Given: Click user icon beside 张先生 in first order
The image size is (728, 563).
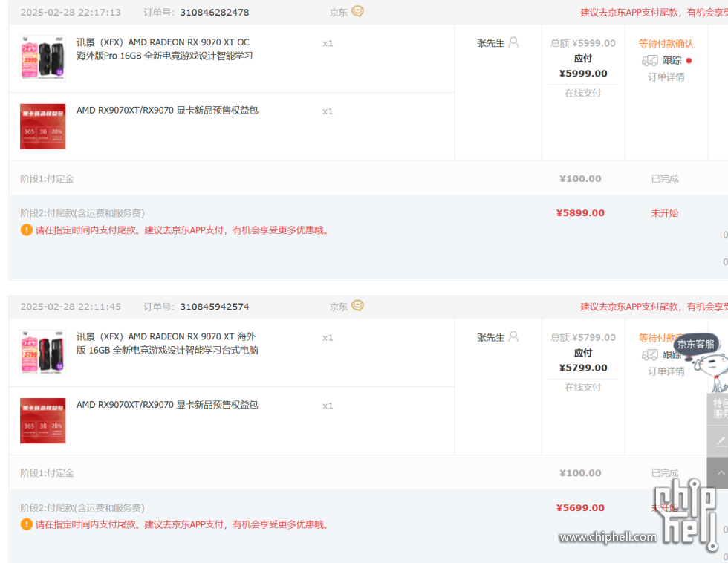Looking at the screenshot, I should [x=513, y=42].
